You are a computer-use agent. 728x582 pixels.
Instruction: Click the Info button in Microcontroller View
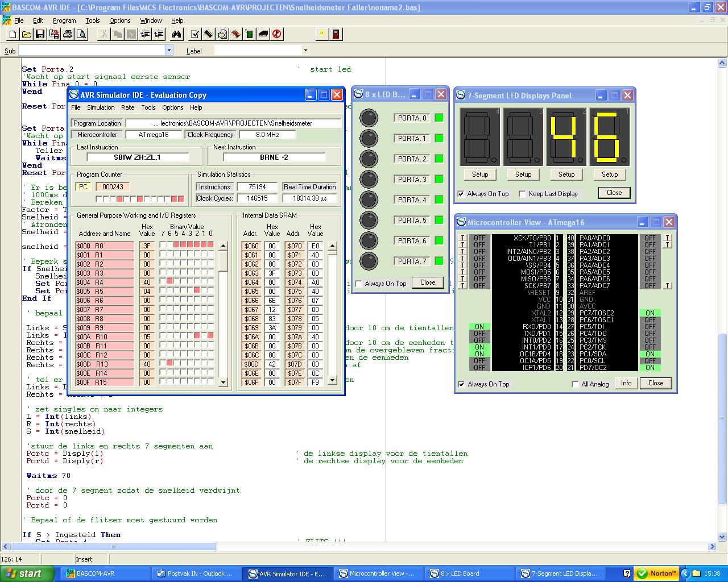click(x=626, y=383)
